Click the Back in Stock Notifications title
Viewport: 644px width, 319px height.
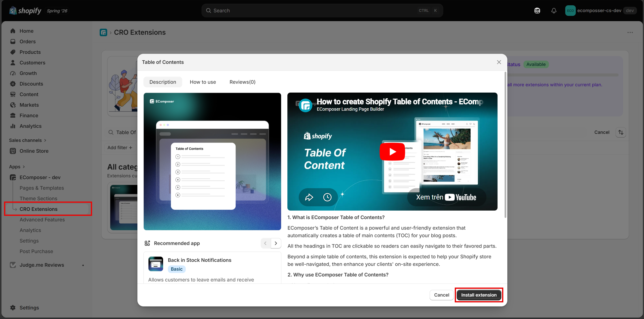[200, 260]
